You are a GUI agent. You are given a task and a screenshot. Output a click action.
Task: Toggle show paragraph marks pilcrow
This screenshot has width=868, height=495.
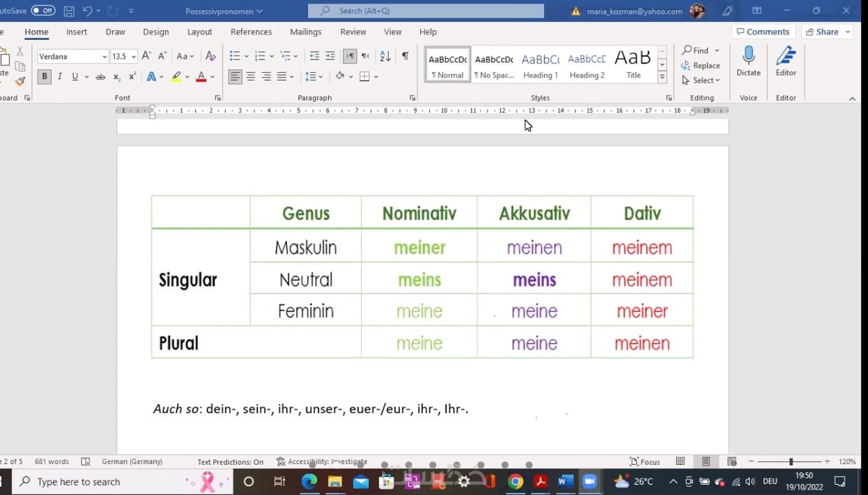tap(405, 56)
